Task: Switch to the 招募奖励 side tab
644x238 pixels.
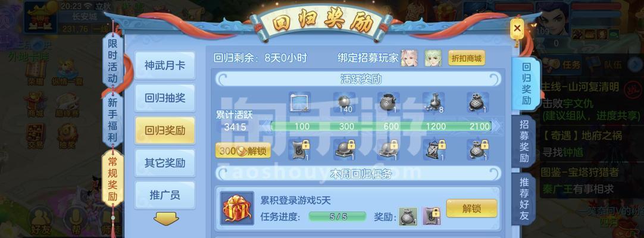Action: pyautogui.click(x=524, y=141)
